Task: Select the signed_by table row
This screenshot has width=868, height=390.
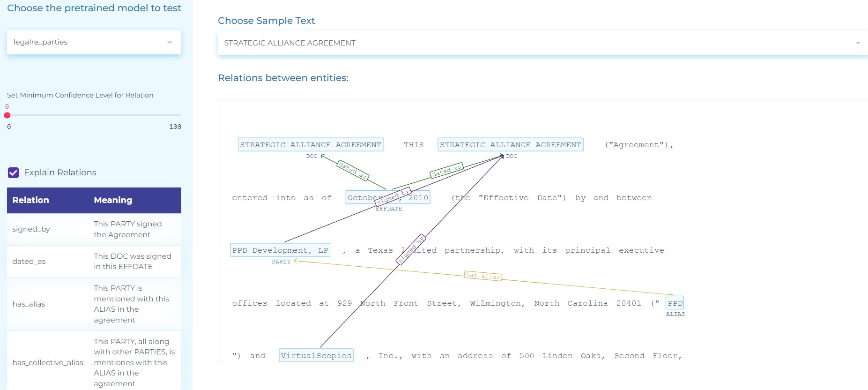Action: 94,229
